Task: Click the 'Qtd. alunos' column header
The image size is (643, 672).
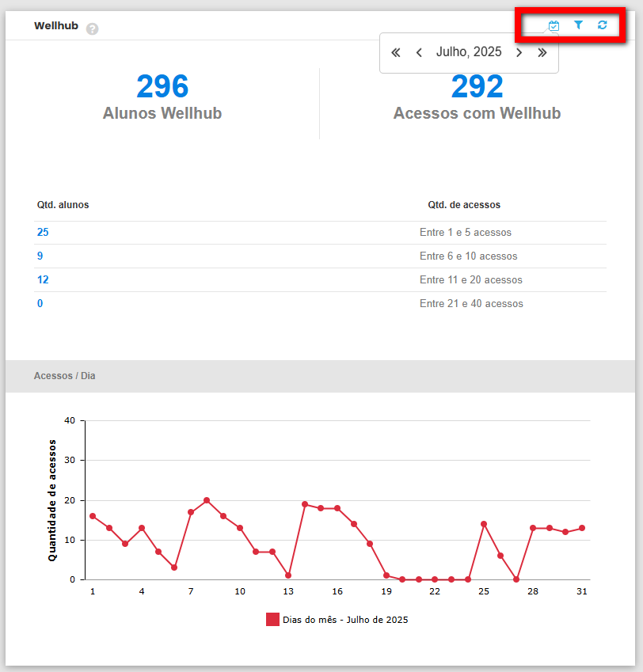Action: [63, 205]
